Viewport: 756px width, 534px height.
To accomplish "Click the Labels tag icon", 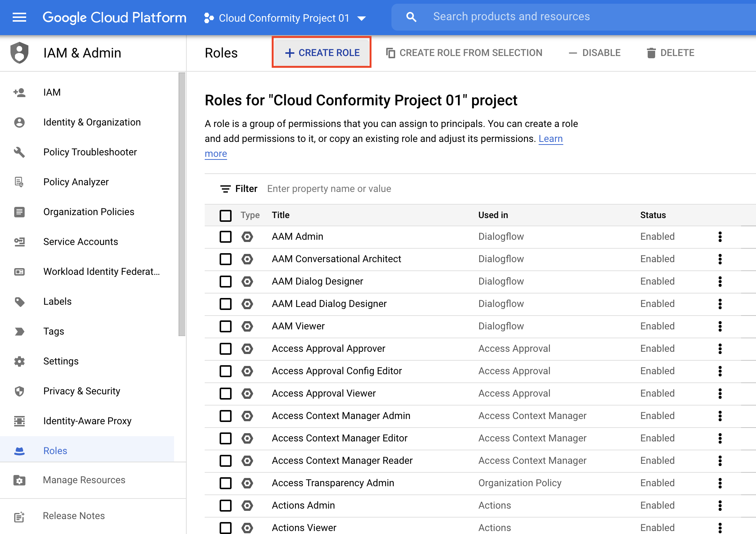I will click(19, 301).
